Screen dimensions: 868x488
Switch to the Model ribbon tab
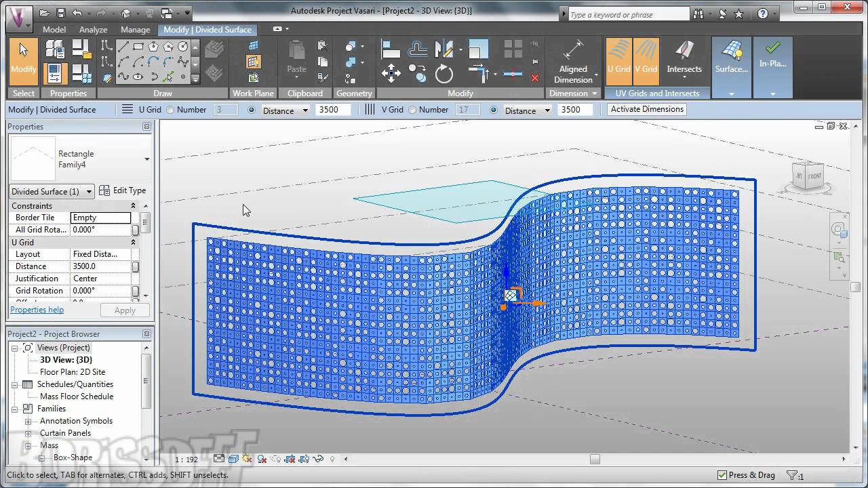click(54, 30)
